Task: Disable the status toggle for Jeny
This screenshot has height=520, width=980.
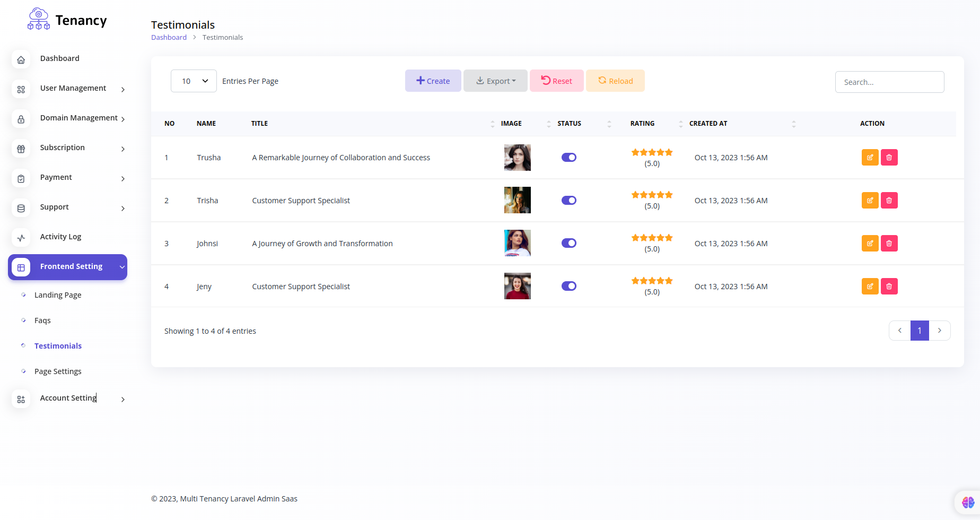Action: point(568,286)
